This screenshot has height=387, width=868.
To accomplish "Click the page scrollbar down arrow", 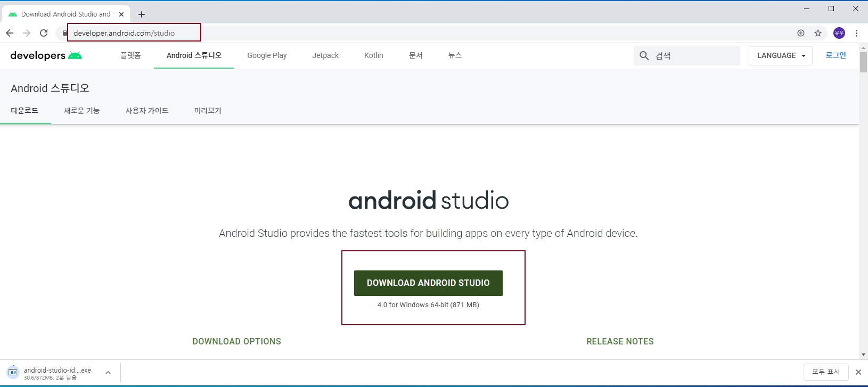I will tap(863, 355).
